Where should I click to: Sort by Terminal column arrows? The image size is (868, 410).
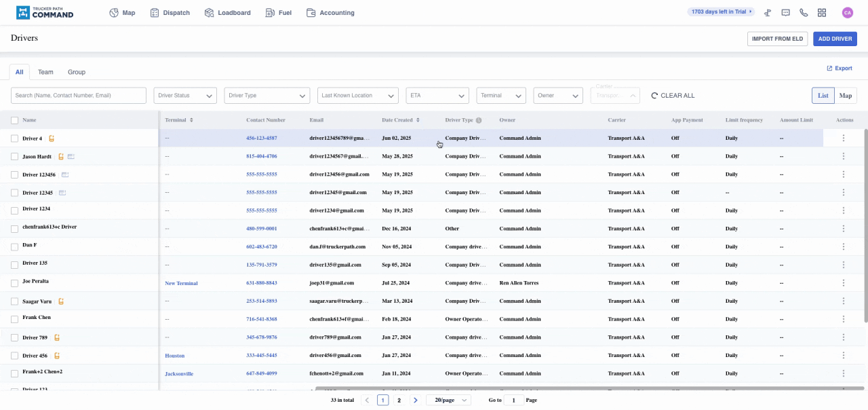(191, 120)
